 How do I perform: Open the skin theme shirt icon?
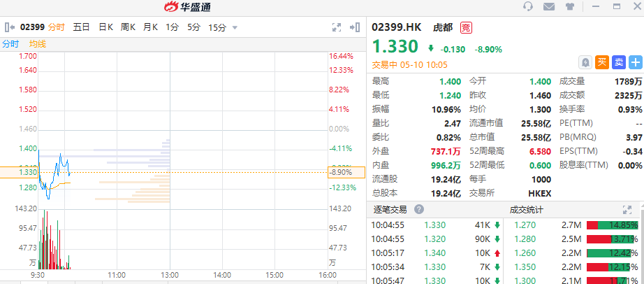(x=570, y=6)
